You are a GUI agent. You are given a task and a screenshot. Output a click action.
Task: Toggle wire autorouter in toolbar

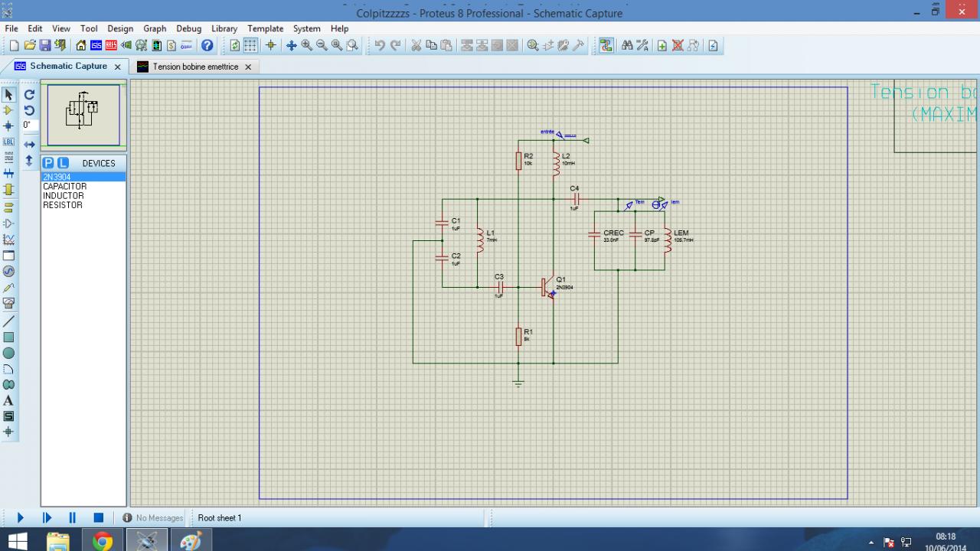coord(606,46)
